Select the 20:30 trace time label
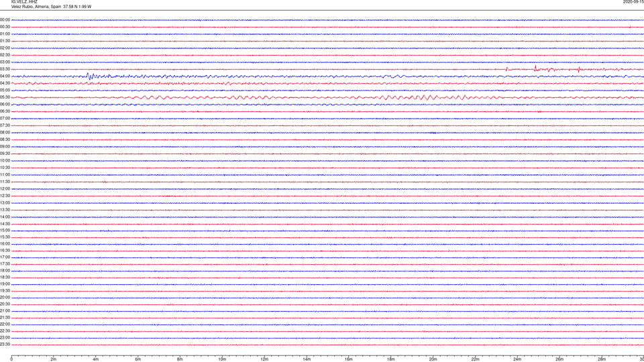Viewport: 644px width, 362px height. tap(5, 304)
